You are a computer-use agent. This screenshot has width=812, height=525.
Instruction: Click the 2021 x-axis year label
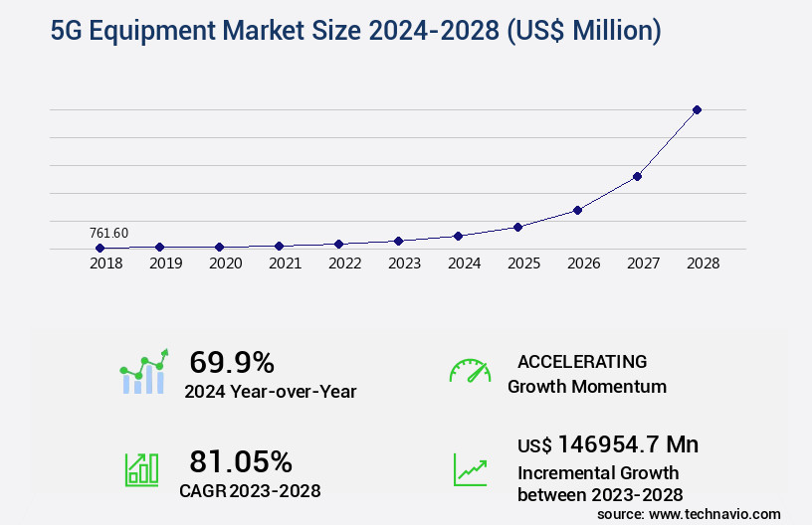pos(285,264)
